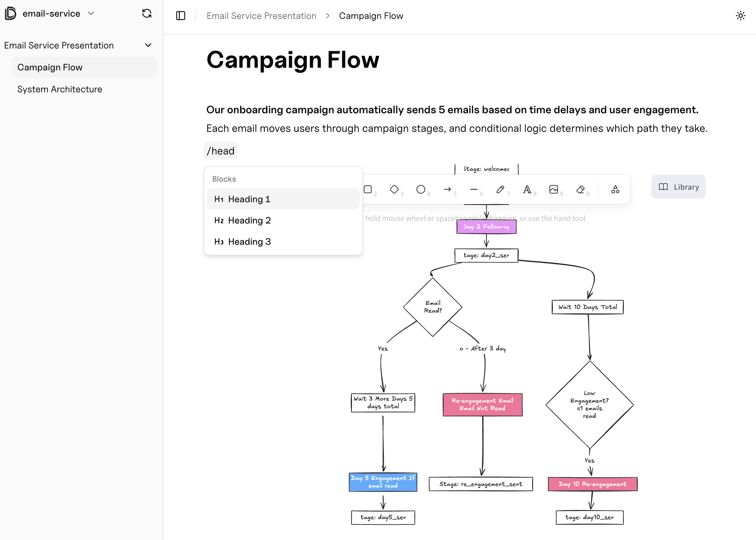The height and width of the screenshot is (540, 756).
Task: Select the pencil draw tool
Action: 500,190
